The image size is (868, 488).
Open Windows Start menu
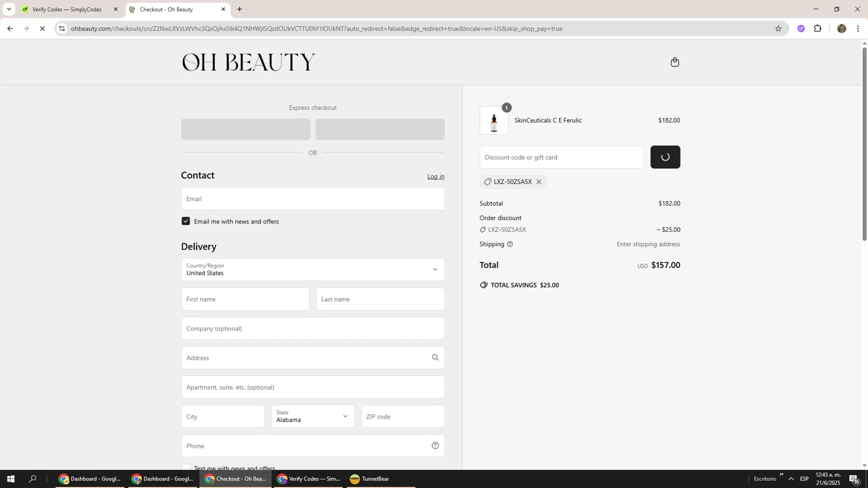click(x=10, y=479)
